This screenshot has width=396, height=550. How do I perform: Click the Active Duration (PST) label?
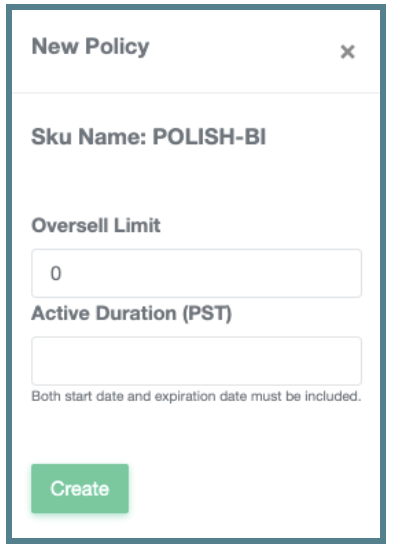click(x=132, y=313)
